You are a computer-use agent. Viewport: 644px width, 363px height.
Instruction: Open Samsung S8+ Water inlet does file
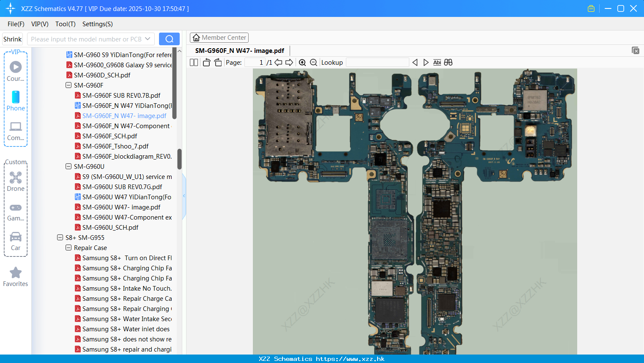pyautogui.click(x=126, y=329)
